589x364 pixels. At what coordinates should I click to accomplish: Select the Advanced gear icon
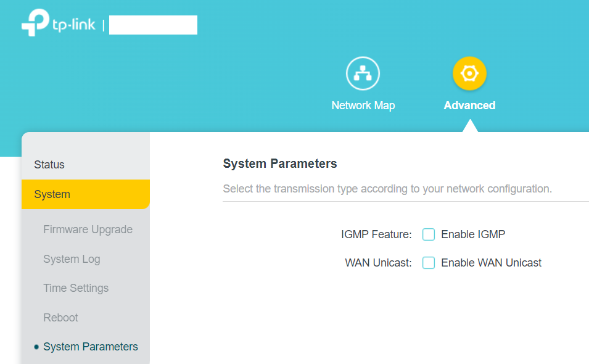click(x=469, y=73)
